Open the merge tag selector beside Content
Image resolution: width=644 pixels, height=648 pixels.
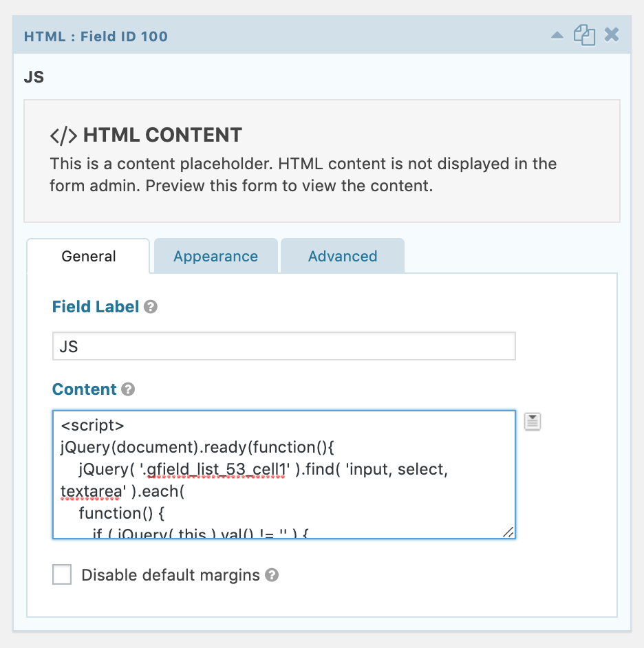coord(533,422)
